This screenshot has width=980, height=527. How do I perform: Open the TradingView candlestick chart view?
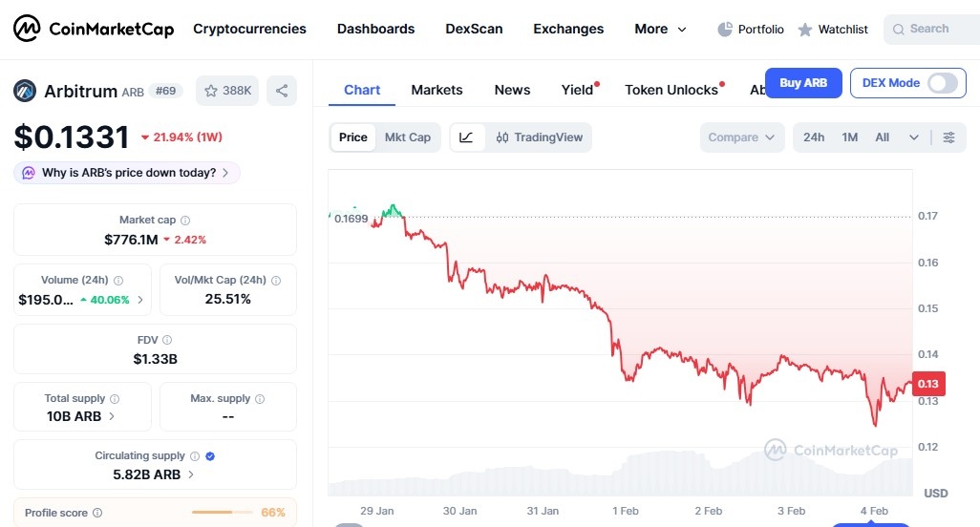(x=540, y=137)
